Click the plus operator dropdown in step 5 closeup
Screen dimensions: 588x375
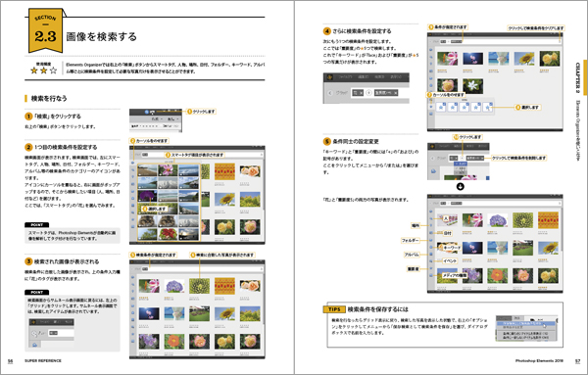(x=462, y=158)
